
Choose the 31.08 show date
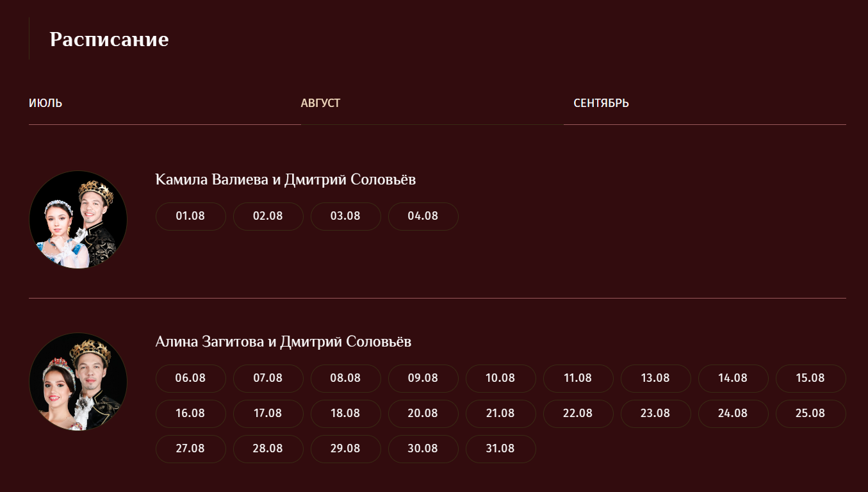point(500,449)
